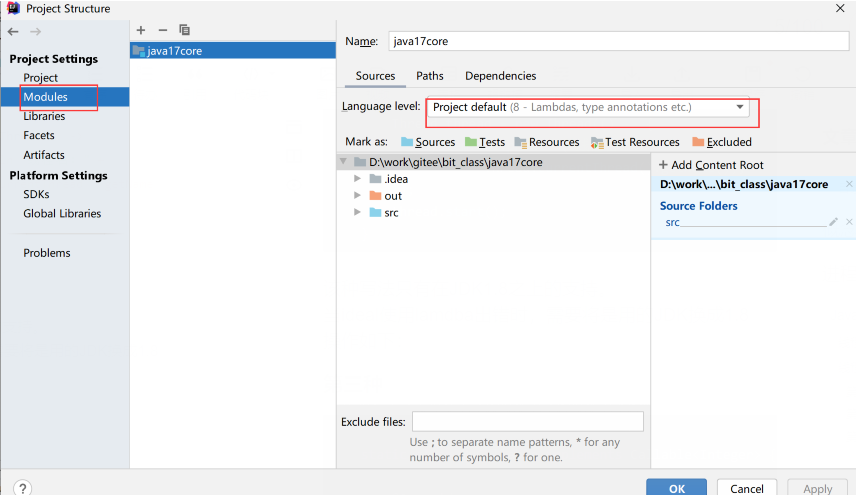Open Facets settings
The height and width of the screenshot is (495, 856).
point(39,135)
